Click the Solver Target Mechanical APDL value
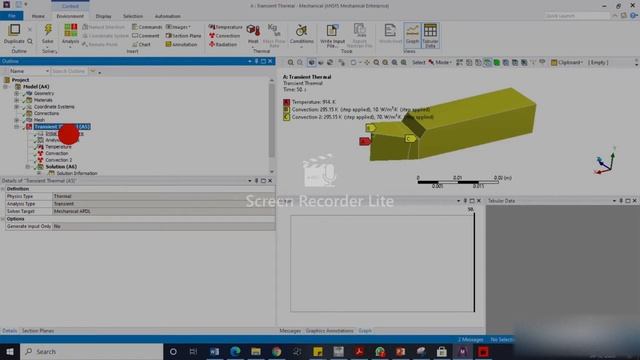Screen dimensions: 640x360 click(164, 211)
